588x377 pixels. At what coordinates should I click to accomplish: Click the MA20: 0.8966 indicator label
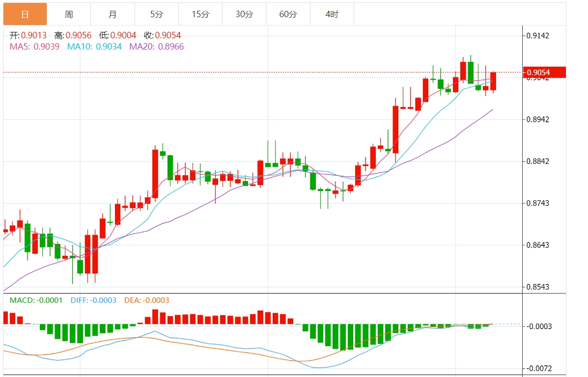click(x=156, y=47)
